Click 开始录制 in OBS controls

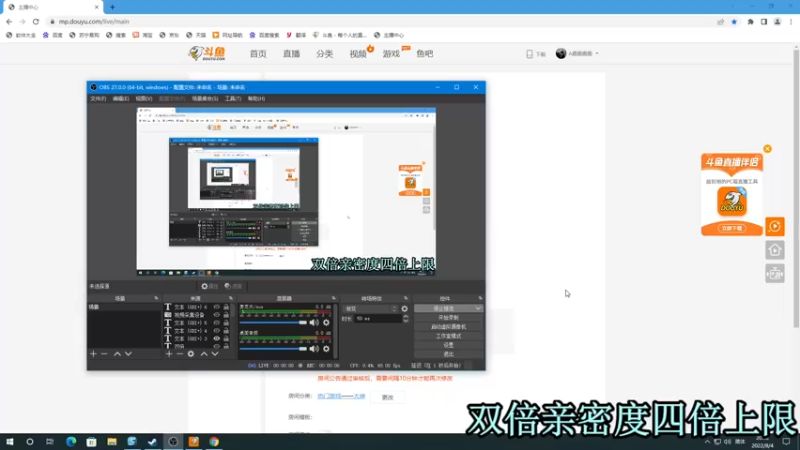[x=448, y=317]
